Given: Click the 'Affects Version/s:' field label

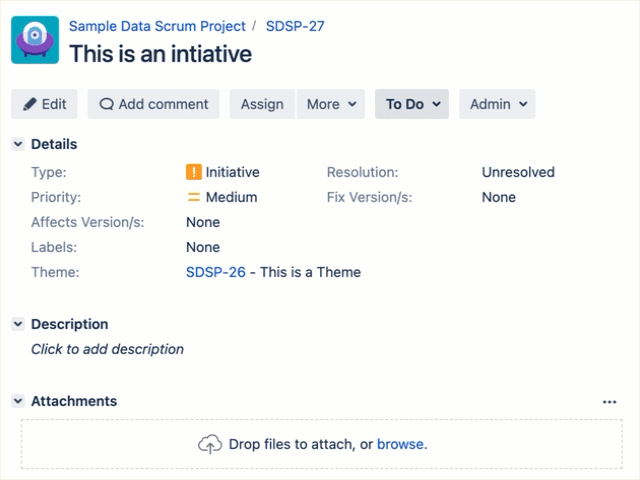Looking at the screenshot, I should (88, 222).
